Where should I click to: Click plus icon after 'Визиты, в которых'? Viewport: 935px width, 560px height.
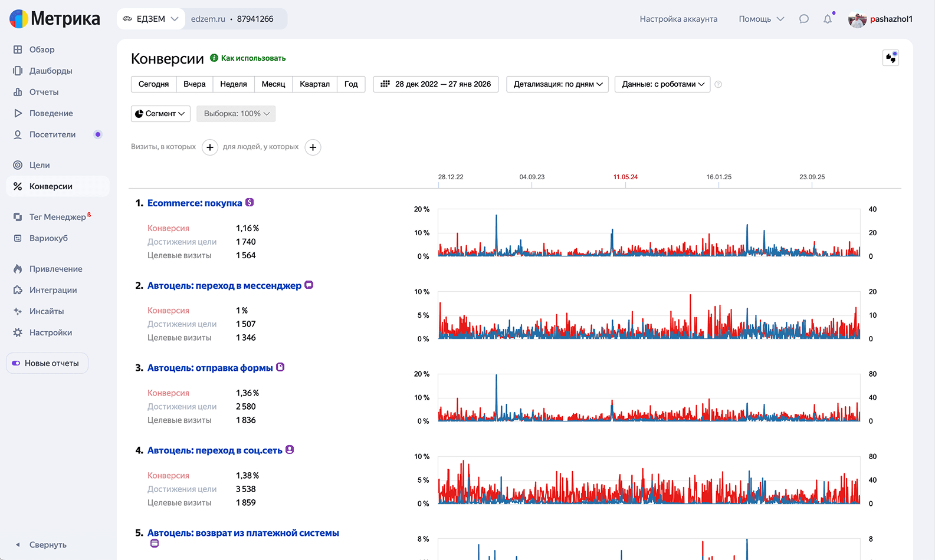click(210, 147)
